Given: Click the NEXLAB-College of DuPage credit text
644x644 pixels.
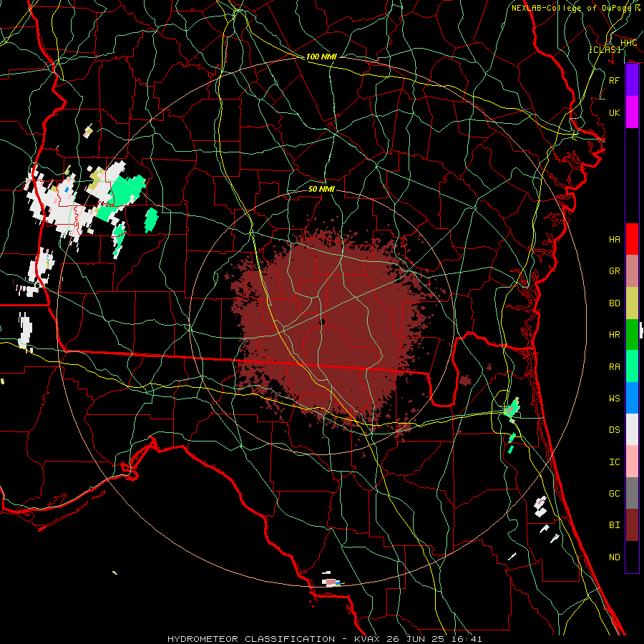Looking at the screenshot, I should click(x=571, y=8).
